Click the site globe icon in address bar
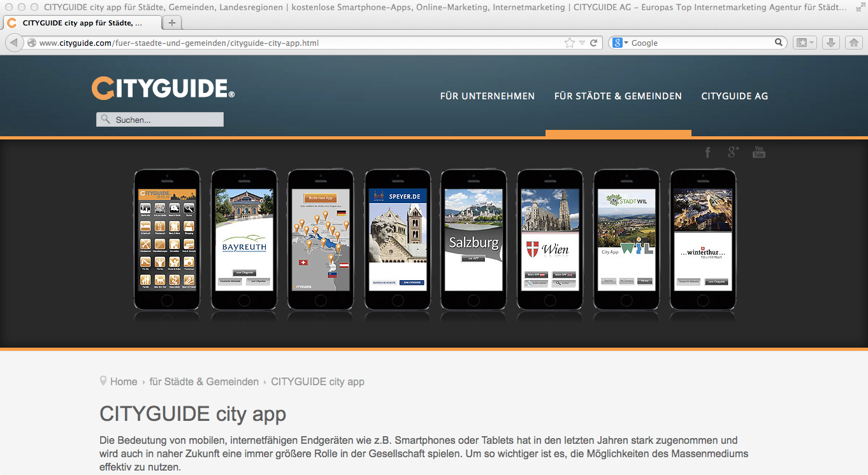Screen dimensions: 868x475 [32, 43]
